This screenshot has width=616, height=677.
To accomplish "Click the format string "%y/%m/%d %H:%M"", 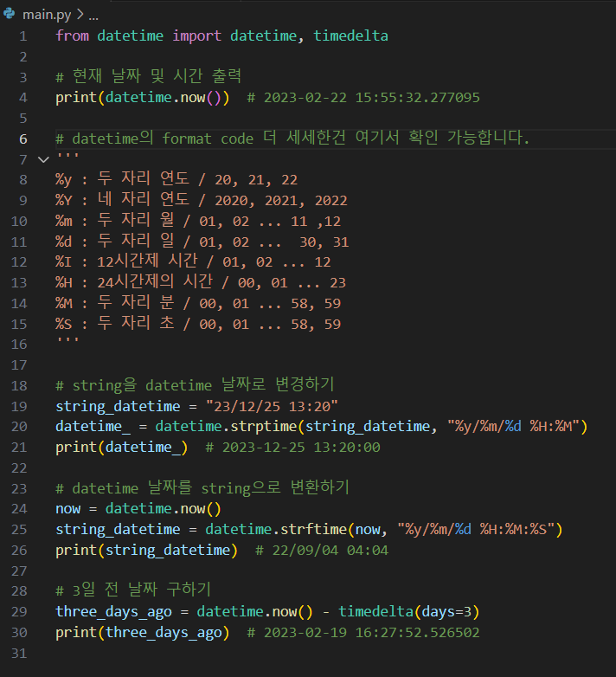I will 514,427.
